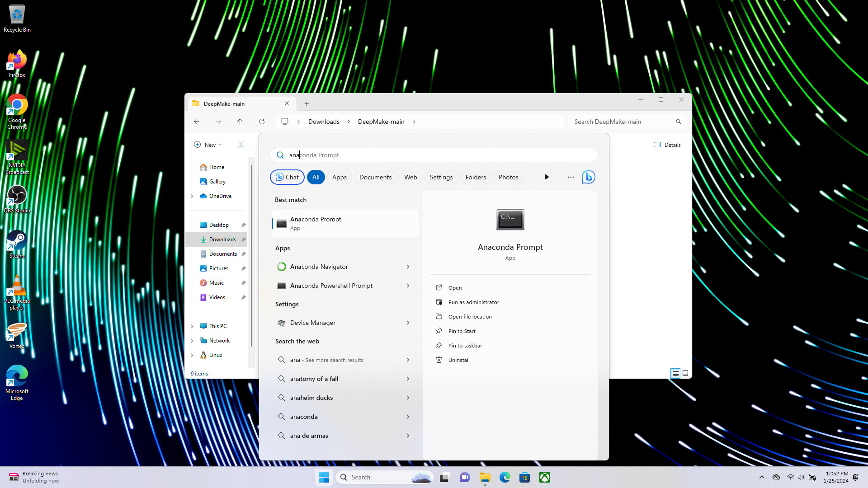Click Run as administrator option
This screenshot has width=868, height=488.
point(473,302)
